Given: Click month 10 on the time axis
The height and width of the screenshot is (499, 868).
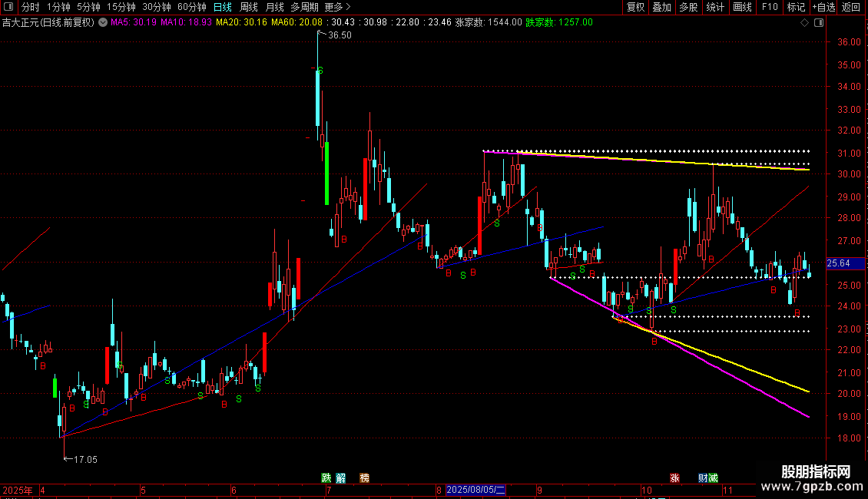Looking at the screenshot, I should (647, 490).
